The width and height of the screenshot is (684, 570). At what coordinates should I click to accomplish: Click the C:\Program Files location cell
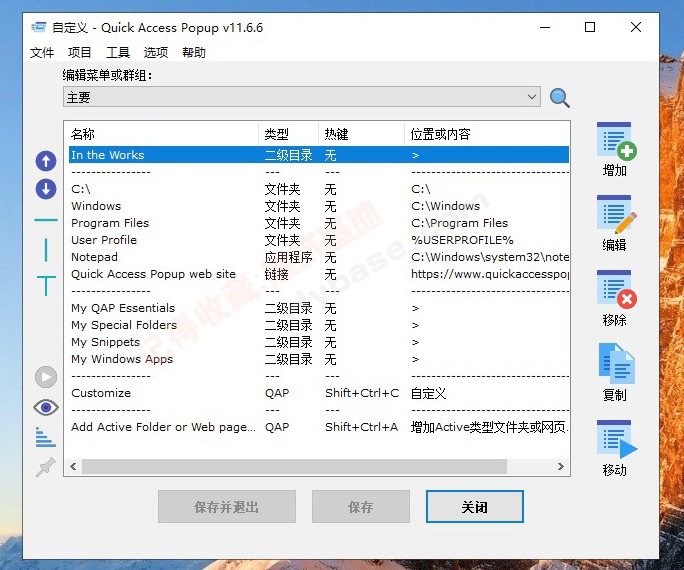coord(459,223)
